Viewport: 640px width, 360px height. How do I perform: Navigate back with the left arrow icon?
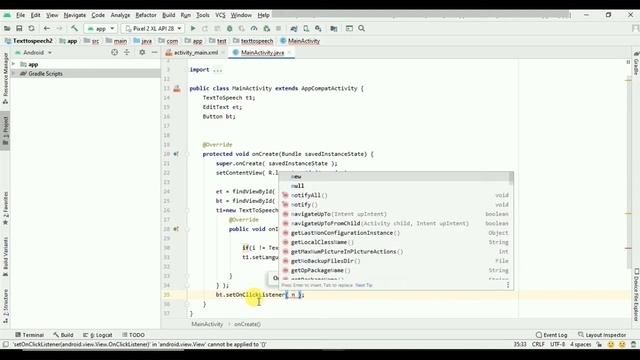coord(47,29)
